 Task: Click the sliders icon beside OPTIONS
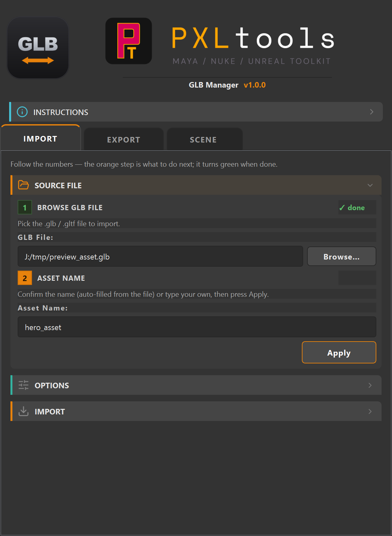(24, 385)
